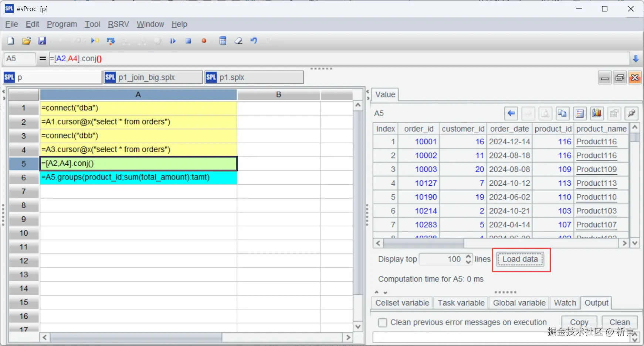Image resolution: width=644 pixels, height=346 pixels.
Task: Click the Display top lines field
Action: pos(442,259)
